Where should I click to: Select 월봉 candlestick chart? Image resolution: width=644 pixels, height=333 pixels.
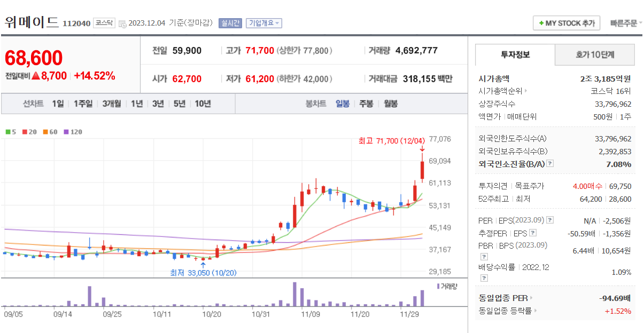[391, 104]
